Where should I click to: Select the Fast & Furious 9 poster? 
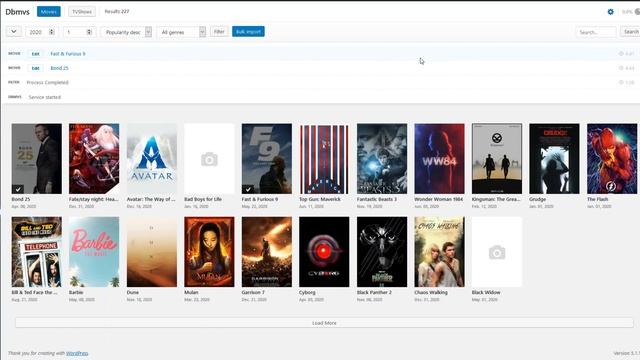click(267, 159)
